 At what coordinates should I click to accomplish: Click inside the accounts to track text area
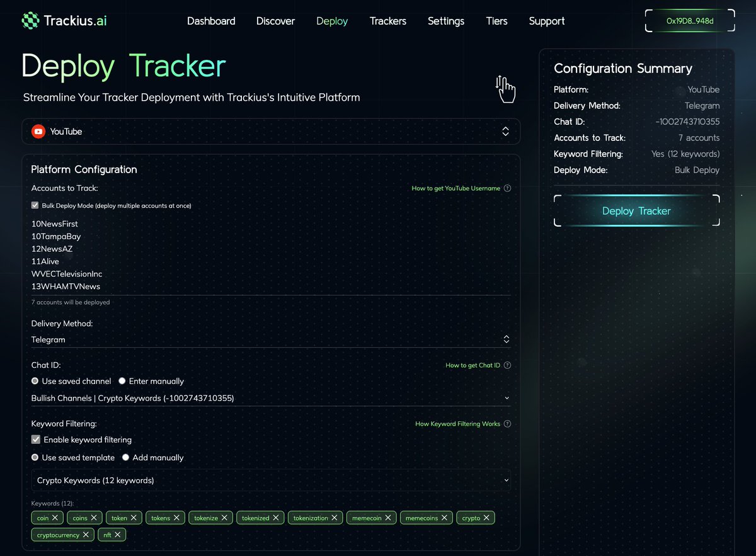(271, 255)
